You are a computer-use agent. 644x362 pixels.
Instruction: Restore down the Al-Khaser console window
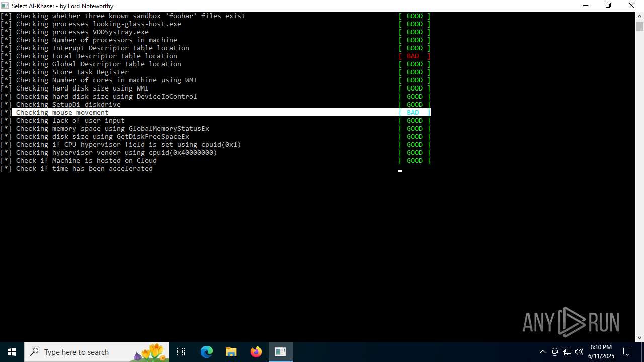tap(608, 6)
